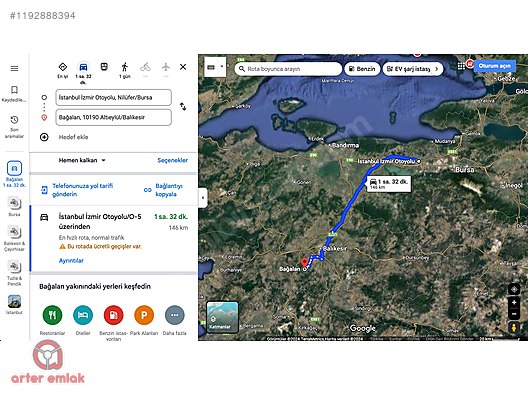Open Kaydedilenler saved places
528x396 pixels.
14,93
